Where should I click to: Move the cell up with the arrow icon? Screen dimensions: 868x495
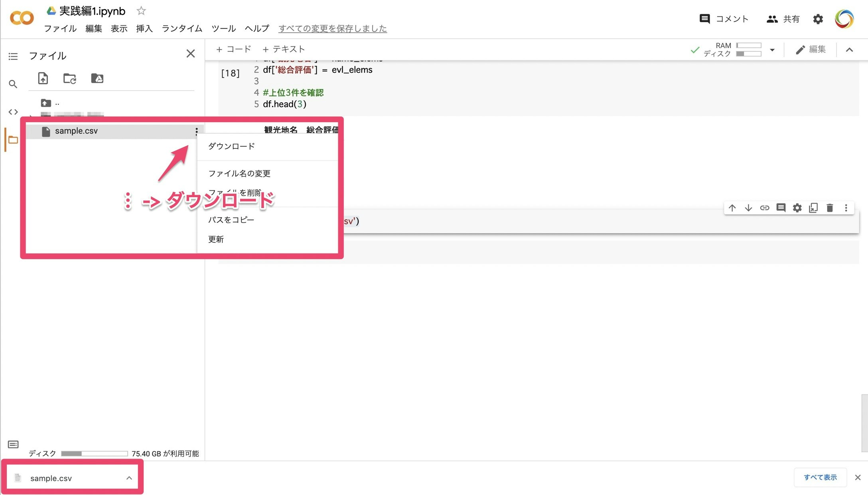coord(732,208)
